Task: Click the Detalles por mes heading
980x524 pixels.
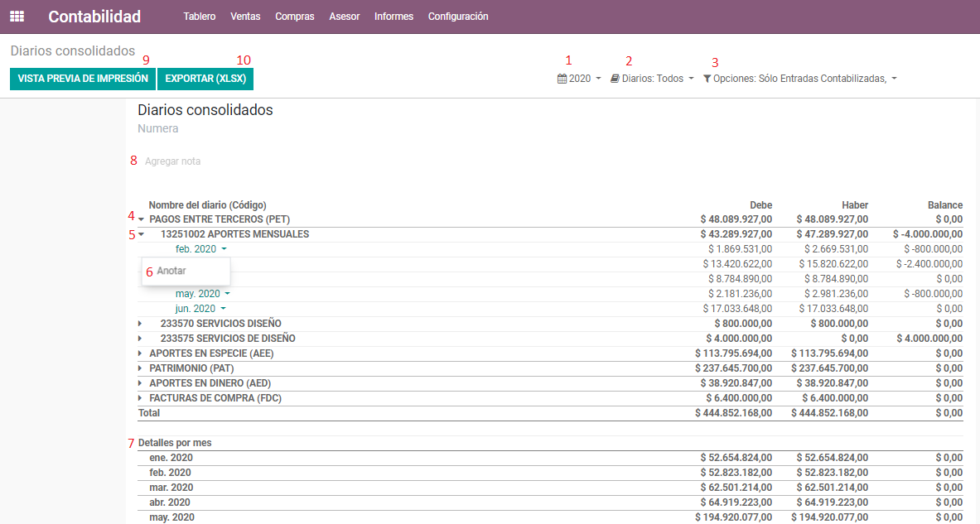Action: click(x=175, y=443)
